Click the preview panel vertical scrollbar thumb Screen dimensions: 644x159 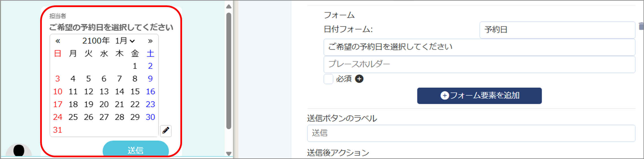point(229,71)
